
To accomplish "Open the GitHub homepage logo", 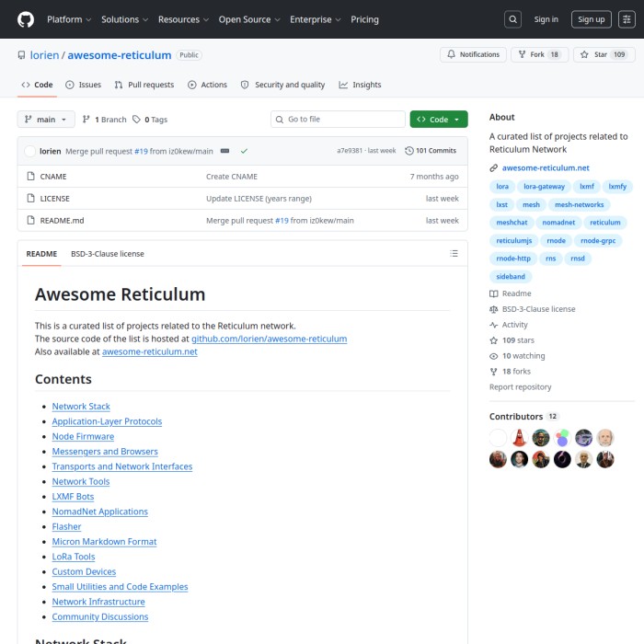I will 26,19.
